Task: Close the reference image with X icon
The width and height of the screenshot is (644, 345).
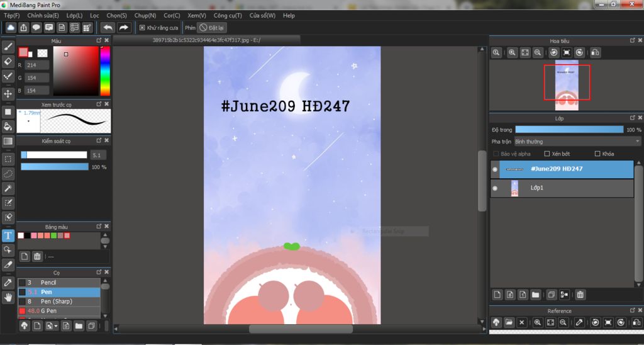Action: 521,322
